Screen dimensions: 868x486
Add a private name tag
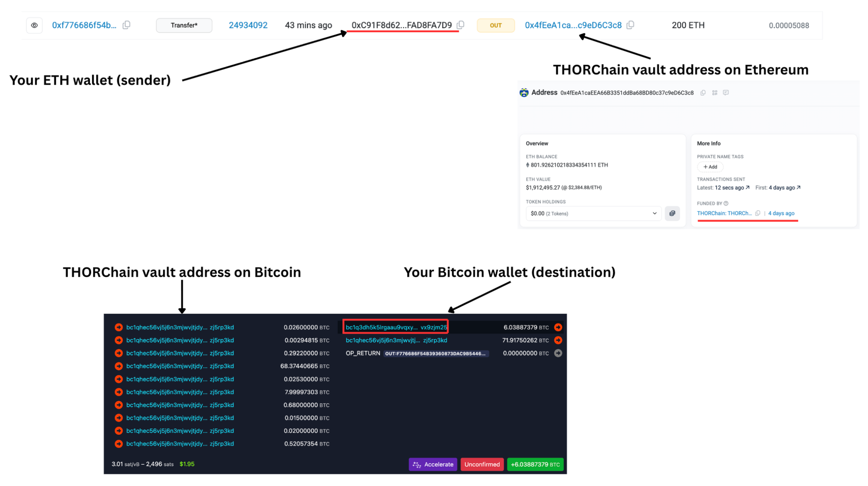(710, 167)
